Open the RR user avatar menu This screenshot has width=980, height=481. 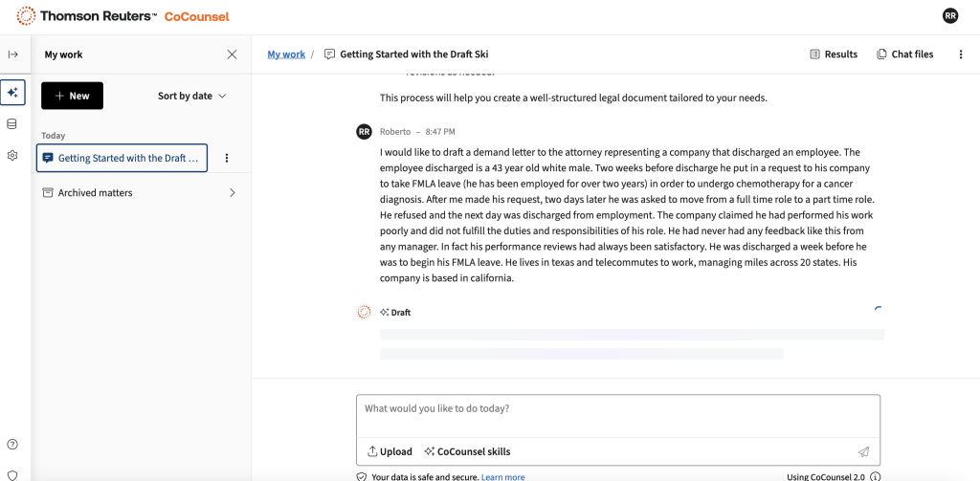pos(949,16)
